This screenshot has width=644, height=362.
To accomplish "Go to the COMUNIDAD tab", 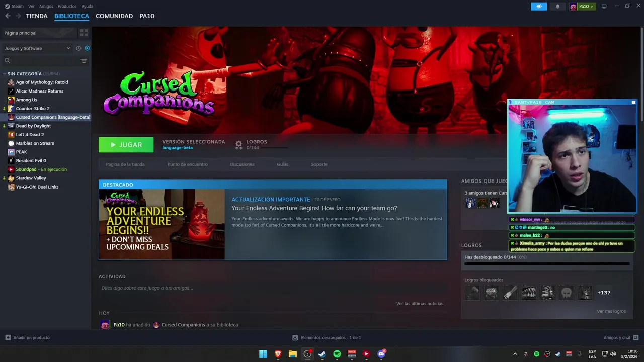I will [x=114, y=16].
